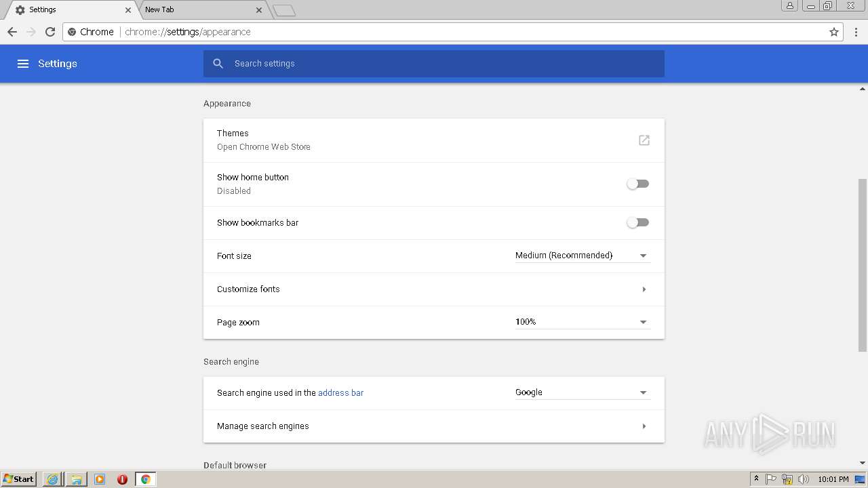
Task: Go back using the back arrow
Action: [12, 32]
